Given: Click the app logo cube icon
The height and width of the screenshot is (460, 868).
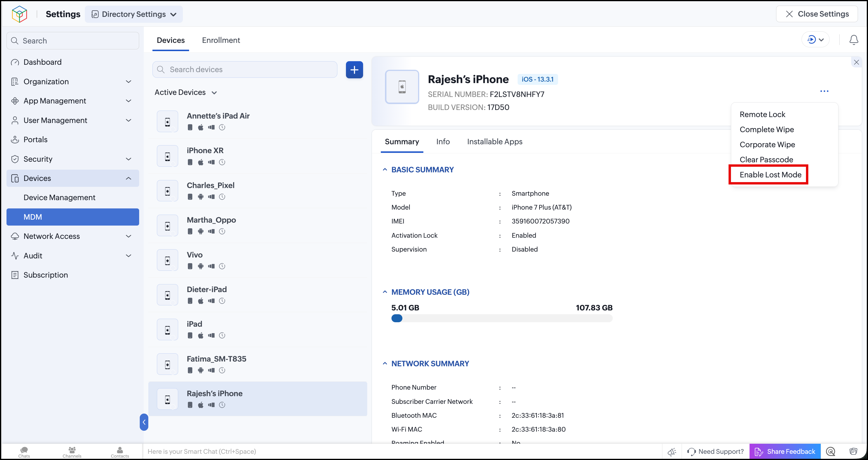Looking at the screenshot, I should tap(19, 14).
